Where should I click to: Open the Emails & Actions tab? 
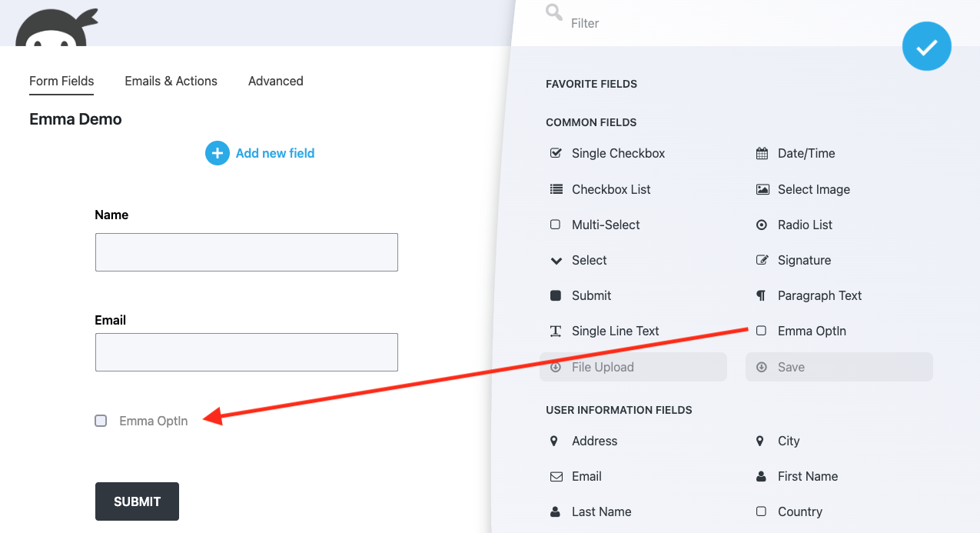tap(171, 81)
